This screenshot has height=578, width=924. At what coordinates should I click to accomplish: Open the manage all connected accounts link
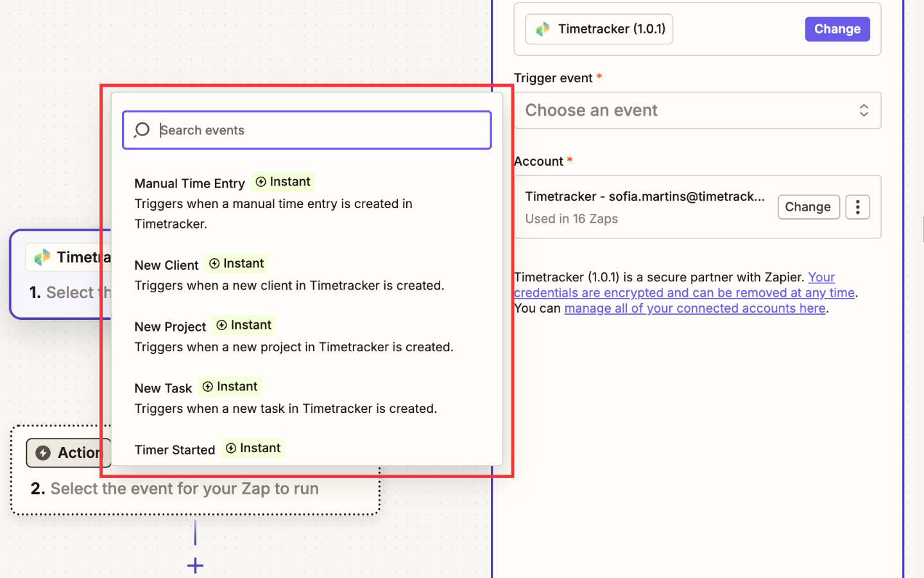pos(694,308)
